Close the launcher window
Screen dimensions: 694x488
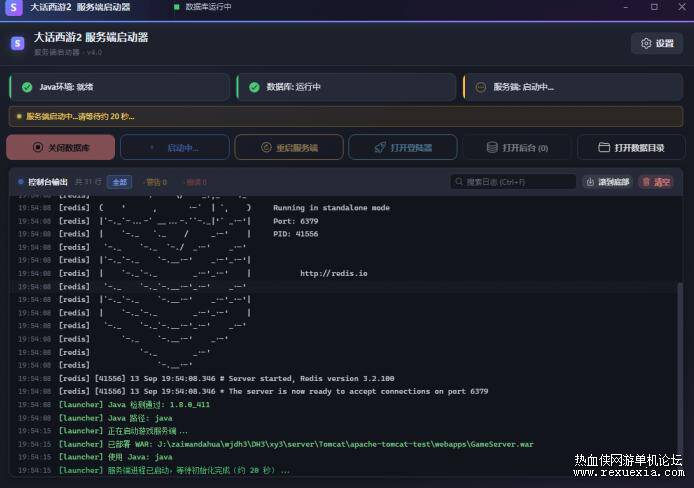click(682, 7)
